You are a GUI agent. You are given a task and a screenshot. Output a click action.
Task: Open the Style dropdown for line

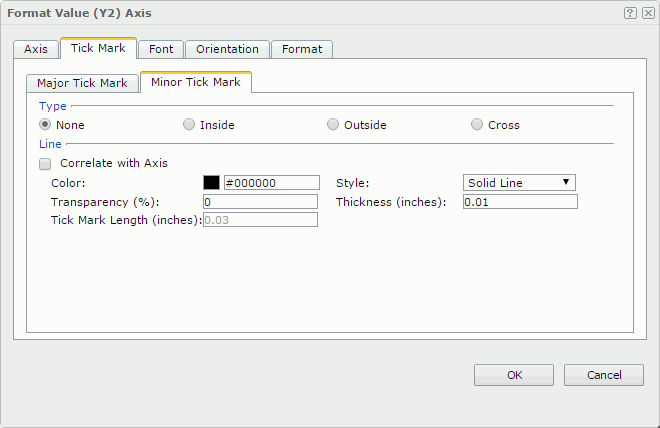pos(520,183)
